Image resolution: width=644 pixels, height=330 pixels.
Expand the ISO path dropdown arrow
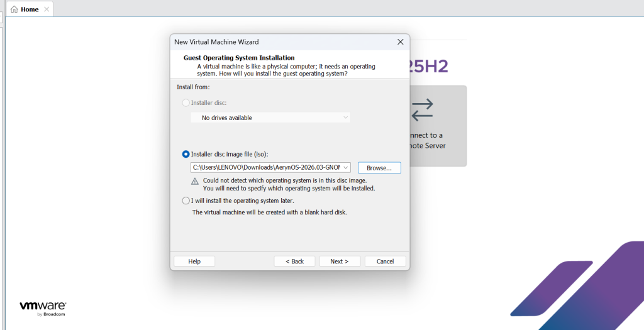pyautogui.click(x=346, y=168)
